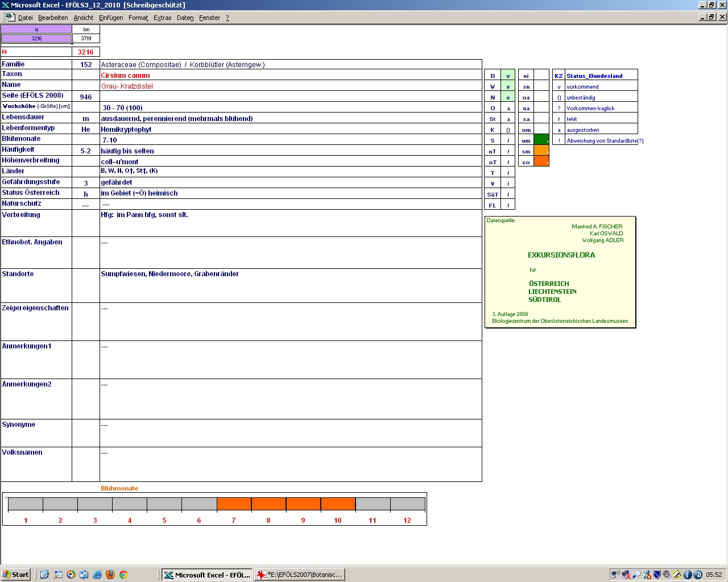Screen dimensions: 728x582
Task: Click the orange month 10 bar in Blühmonate
Action: click(338, 504)
